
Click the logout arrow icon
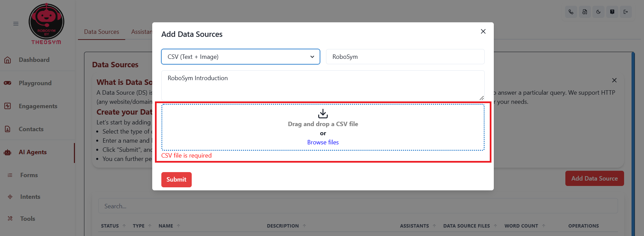click(x=626, y=12)
